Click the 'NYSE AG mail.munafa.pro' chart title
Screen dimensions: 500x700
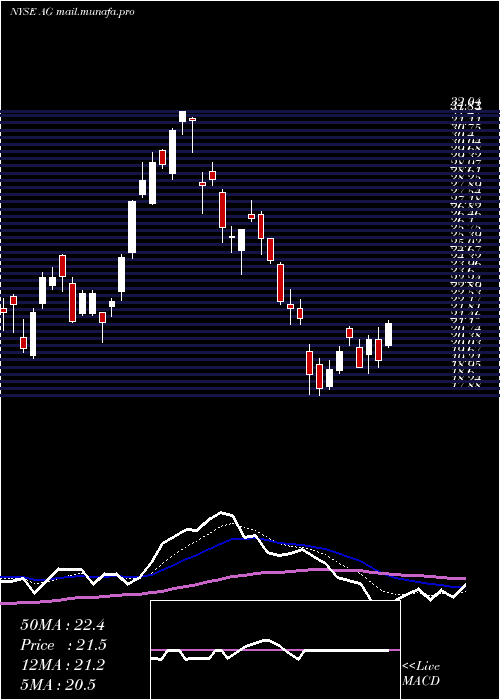click(x=72, y=12)
